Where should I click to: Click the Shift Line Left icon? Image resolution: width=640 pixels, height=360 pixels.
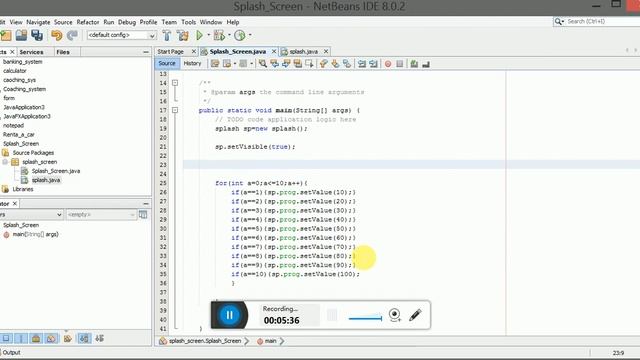pos(362,64)
